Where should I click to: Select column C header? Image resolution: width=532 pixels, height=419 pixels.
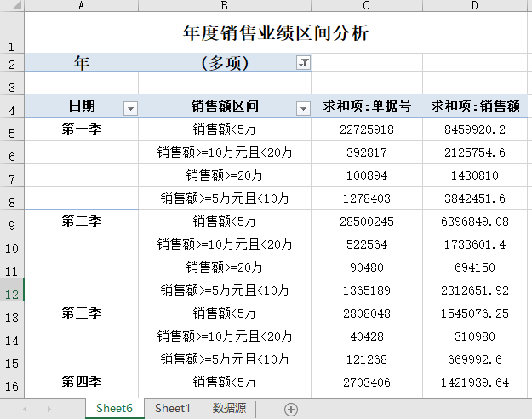tap(366, 6)
